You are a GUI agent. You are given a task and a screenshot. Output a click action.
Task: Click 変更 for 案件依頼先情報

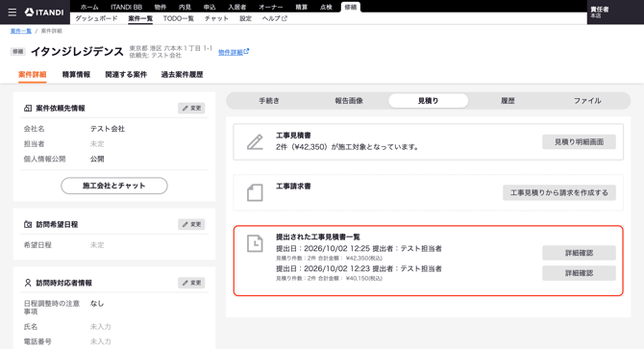(x=191, y=108)
